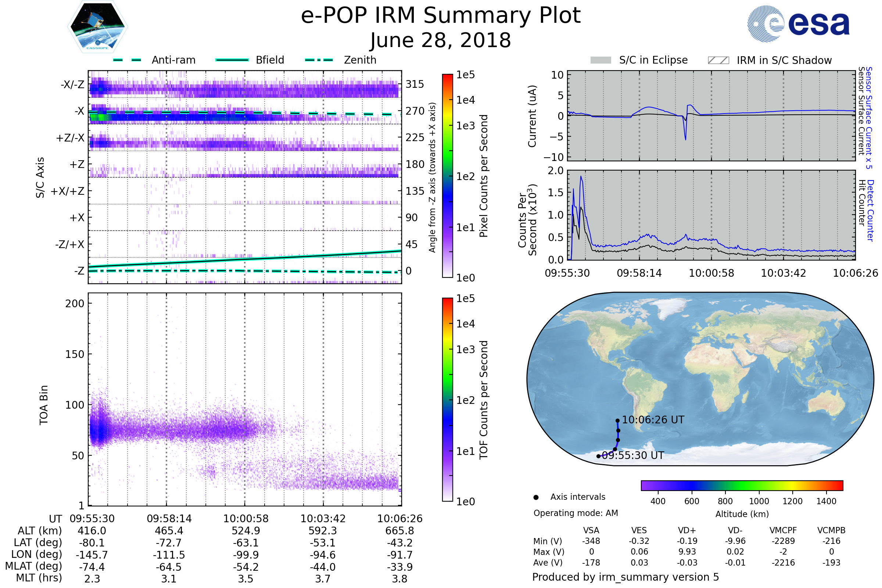882x588 pixels.
Task: Click the Bfield solid line legend marker
Action: click(232, 60)
